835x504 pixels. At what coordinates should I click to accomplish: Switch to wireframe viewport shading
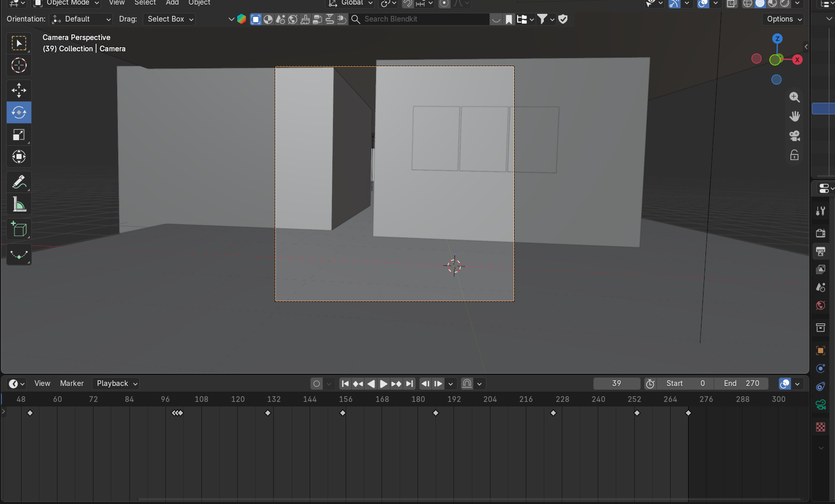click(x=748, y=3)
